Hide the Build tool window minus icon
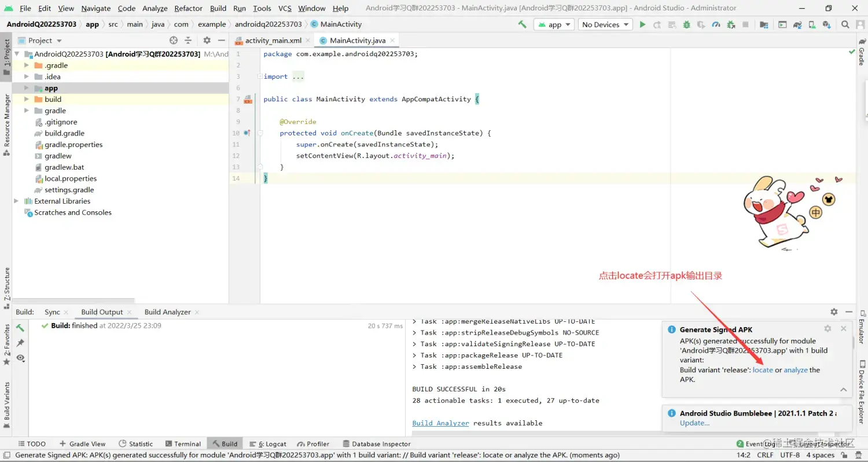This screenshot has height=462, width=868. click(x=849, y=311)
